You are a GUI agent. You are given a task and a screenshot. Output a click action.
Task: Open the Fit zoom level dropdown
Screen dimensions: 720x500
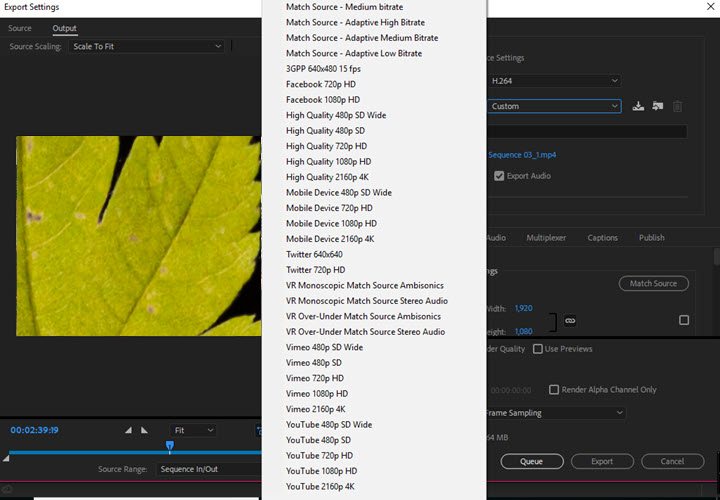[192, 430]
